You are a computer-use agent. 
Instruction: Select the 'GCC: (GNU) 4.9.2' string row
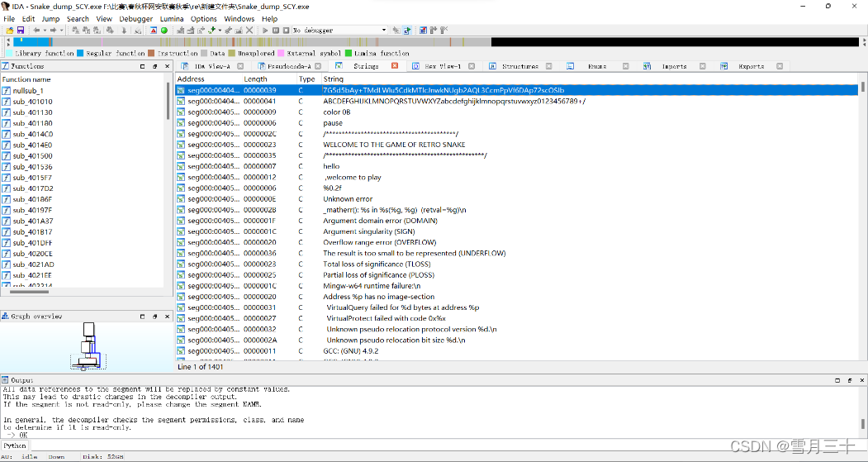tap(517, 350)
